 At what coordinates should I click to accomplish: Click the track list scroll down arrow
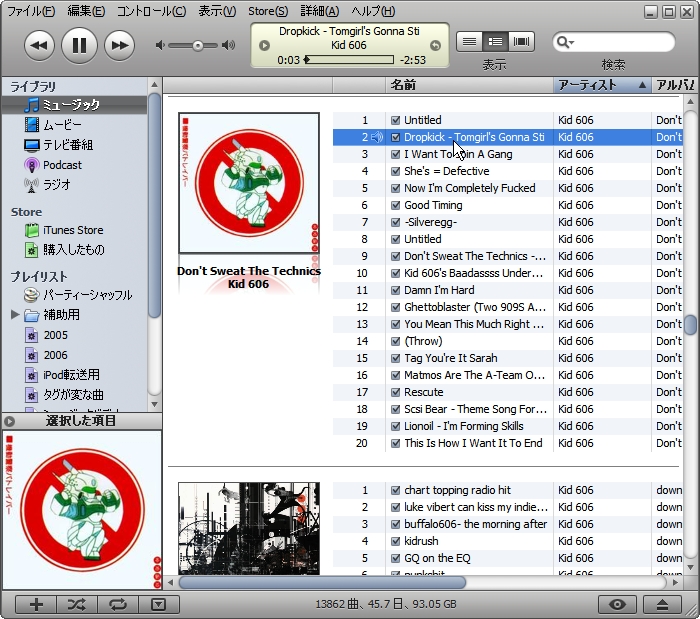pos(691,567)
